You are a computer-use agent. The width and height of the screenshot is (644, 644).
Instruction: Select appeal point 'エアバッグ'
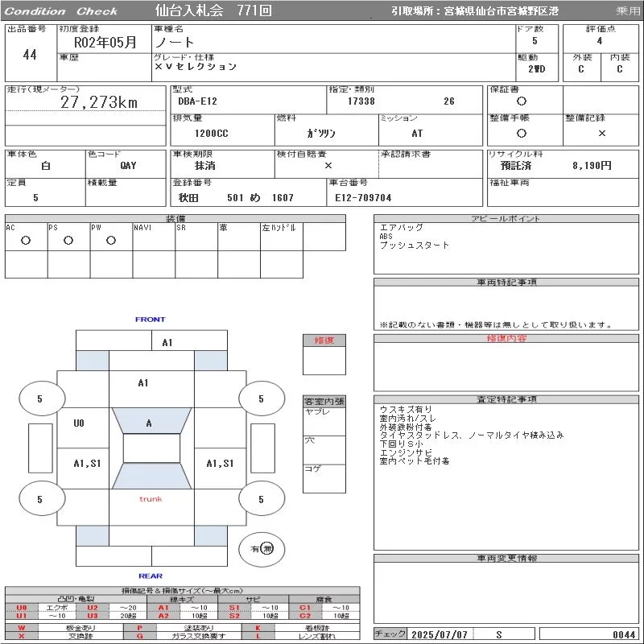tap(401, 228)
